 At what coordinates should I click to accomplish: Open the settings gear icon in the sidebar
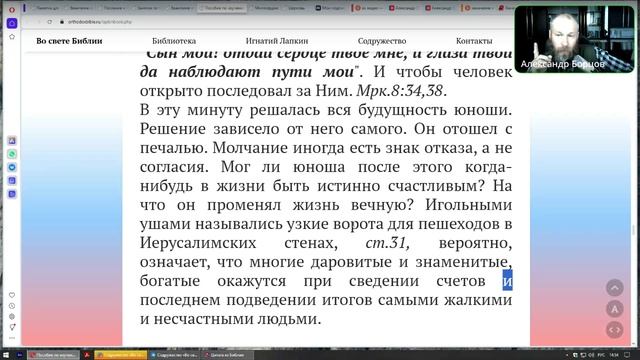point(12,316)
